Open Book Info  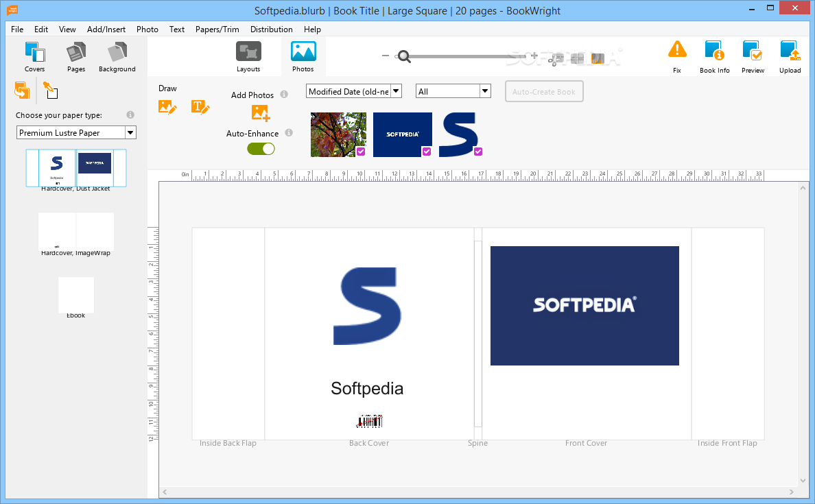click(714, 57)
